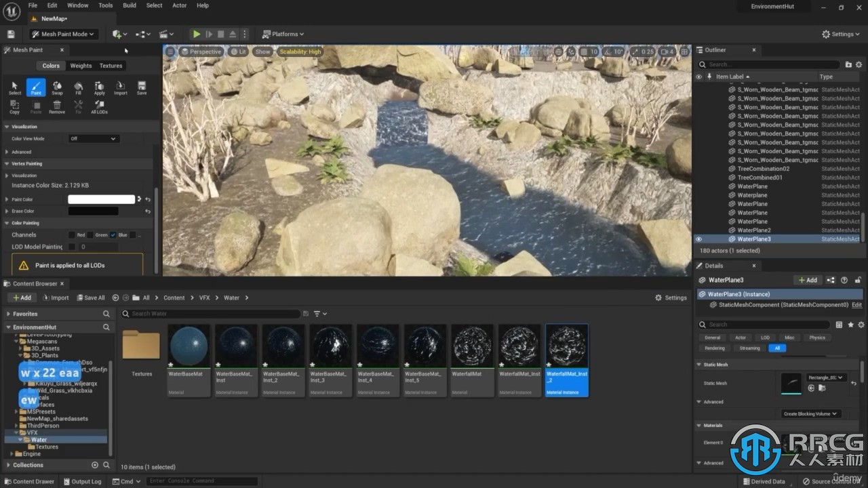Click Import button in Content Browser
Screen dimensions: 868x488
[56, 298]
